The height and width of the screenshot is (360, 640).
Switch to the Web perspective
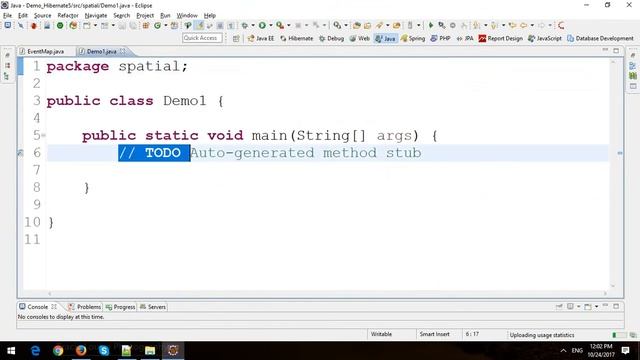point(360,38)
